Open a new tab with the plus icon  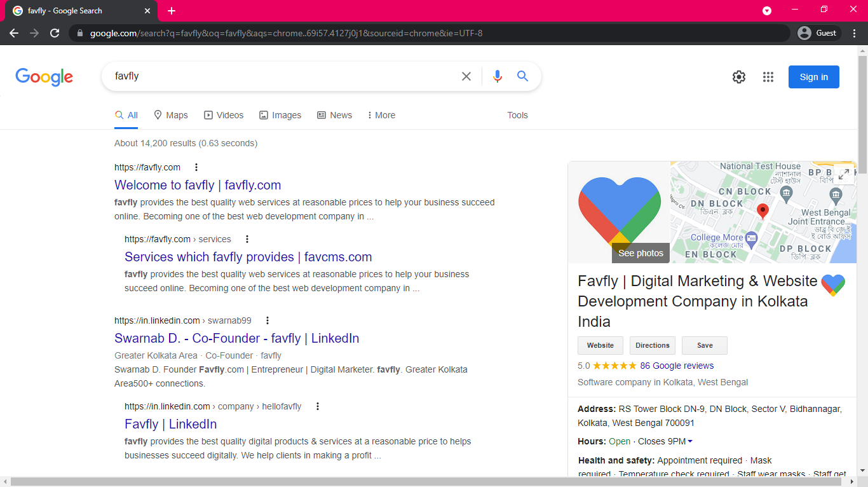point(172,11)
